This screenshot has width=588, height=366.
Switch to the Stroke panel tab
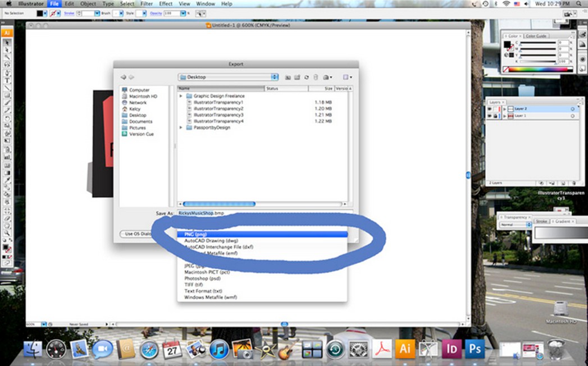click(x=541, y=222)
